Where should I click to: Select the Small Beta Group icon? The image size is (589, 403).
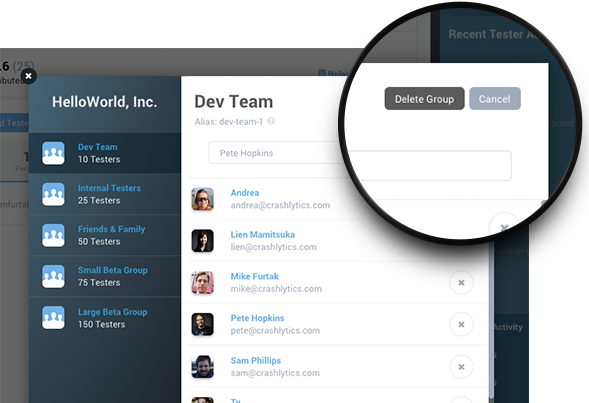(53, 276)
